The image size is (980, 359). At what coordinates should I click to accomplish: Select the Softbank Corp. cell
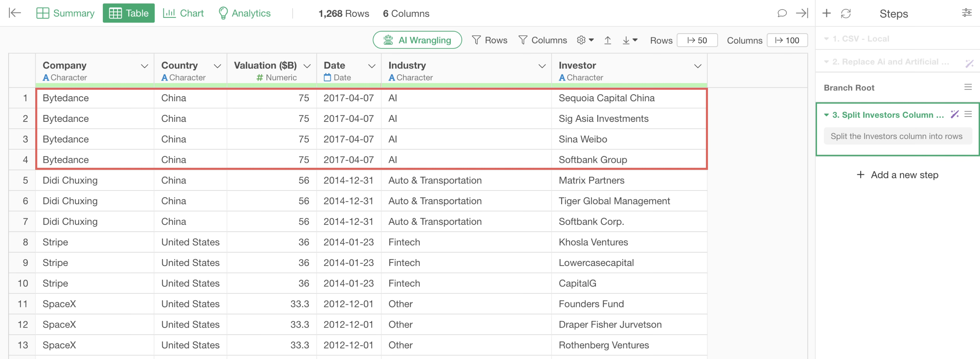click(x=629, y=221)
